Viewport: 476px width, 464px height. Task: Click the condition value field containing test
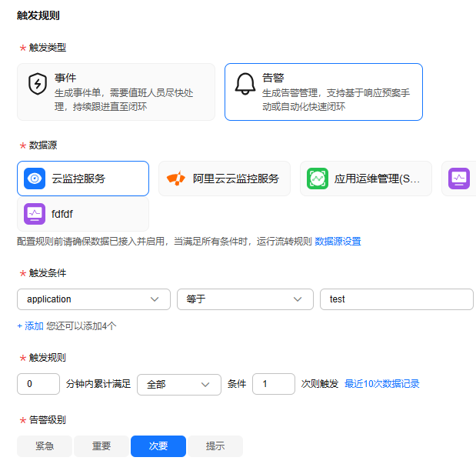point(397,299)
